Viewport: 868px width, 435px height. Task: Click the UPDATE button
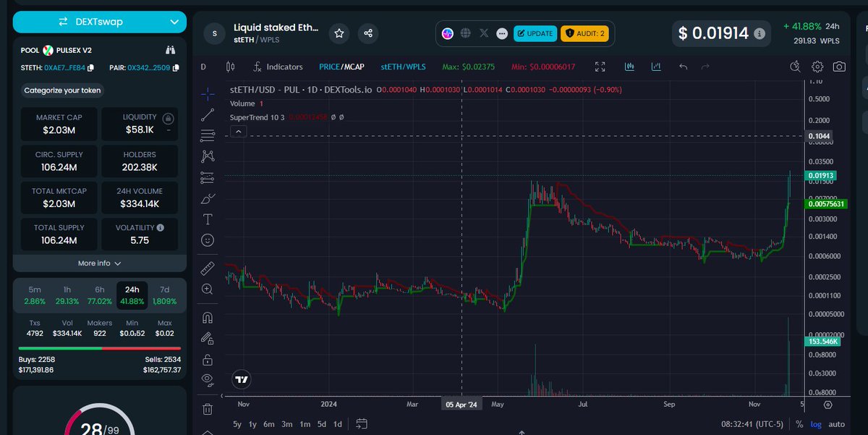(x=535, y=33)
